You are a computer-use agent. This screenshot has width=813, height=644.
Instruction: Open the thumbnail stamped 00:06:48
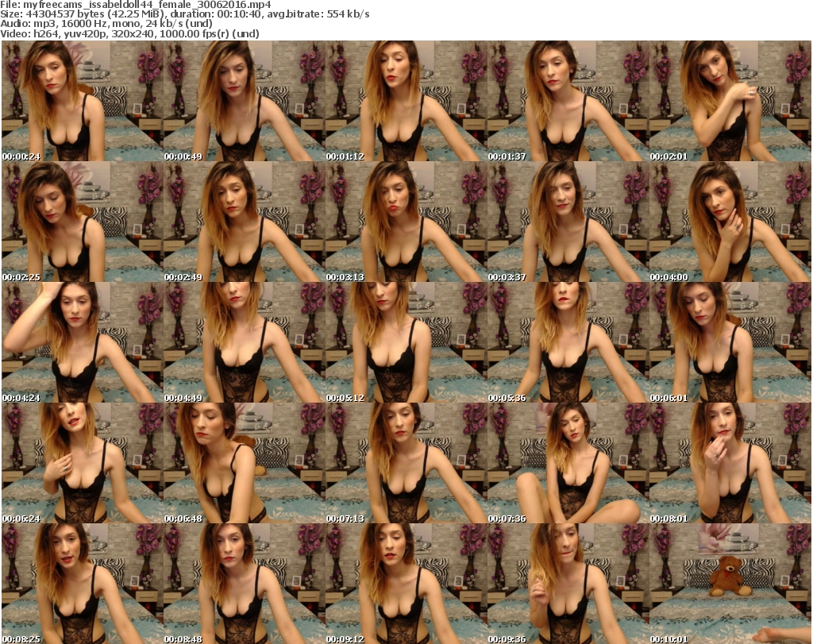pyautogui.click(x=245, y=464)
